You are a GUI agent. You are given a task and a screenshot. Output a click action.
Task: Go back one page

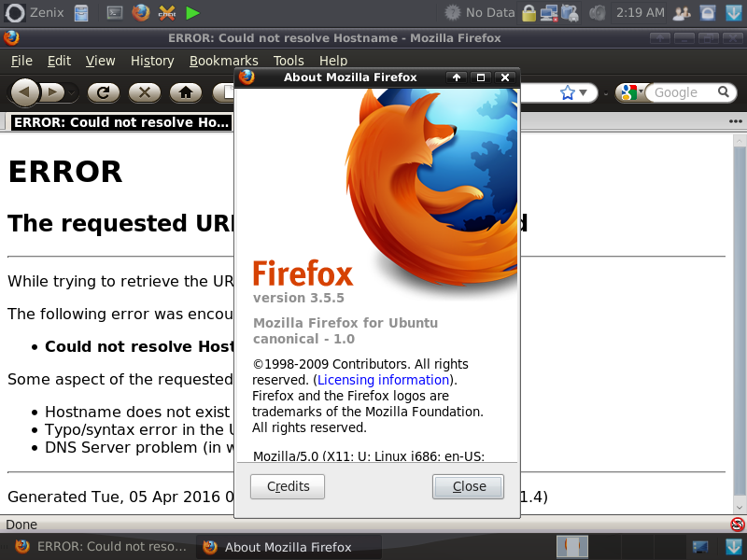click(x=24, y=92)
